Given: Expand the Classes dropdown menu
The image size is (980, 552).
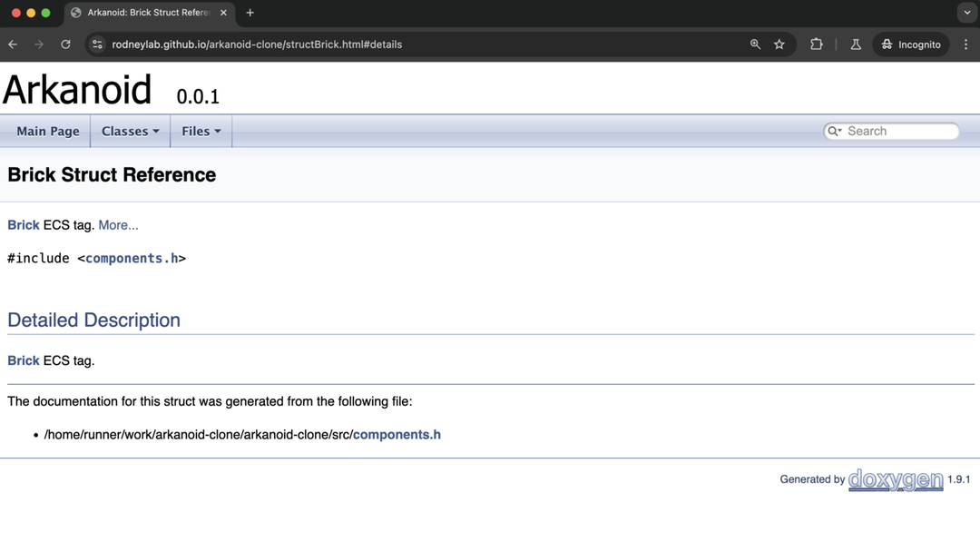Looking at the screenshot, I should coord(130,132).
